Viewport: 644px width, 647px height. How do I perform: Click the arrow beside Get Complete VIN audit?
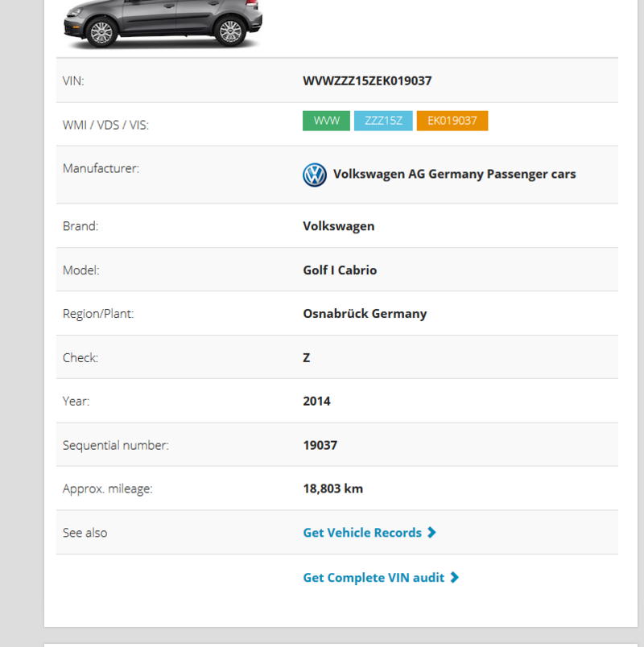click(x=455, y=578)
